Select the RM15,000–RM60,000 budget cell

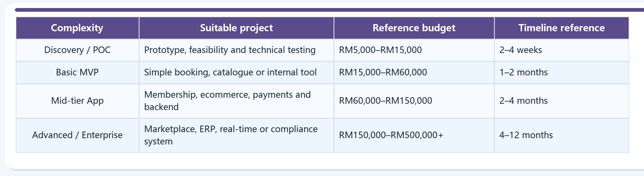414,72
